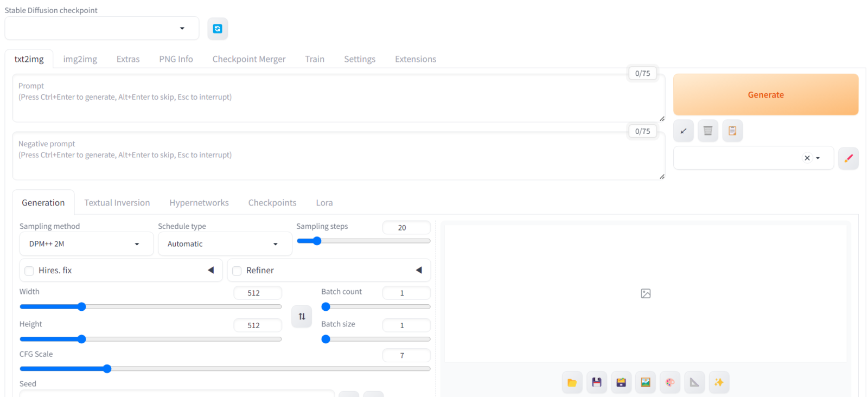Open the Extensions tab

click(x=416, y=59)
